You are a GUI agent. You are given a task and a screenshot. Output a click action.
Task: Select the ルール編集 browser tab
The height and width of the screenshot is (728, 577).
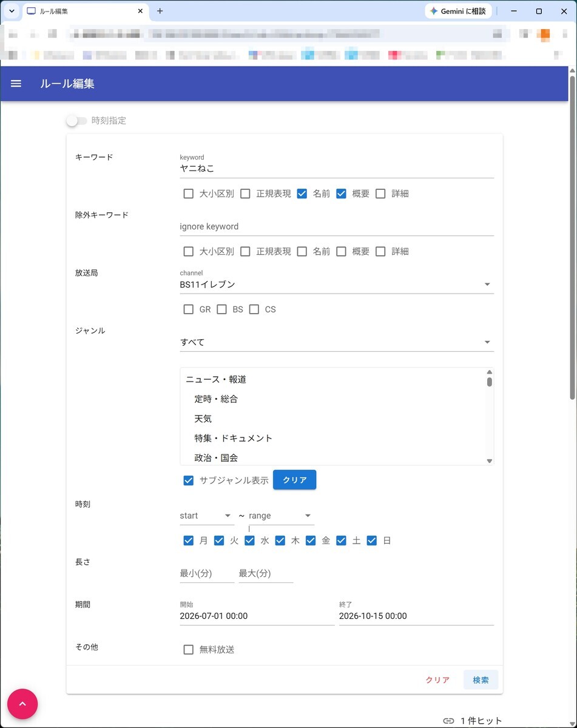(85, 11)
